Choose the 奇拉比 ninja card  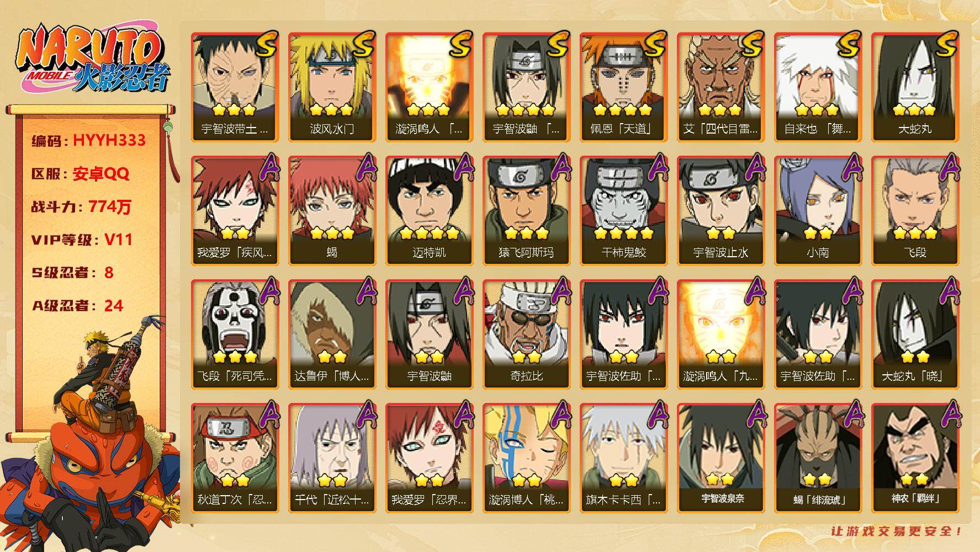(x=526, y=334)
